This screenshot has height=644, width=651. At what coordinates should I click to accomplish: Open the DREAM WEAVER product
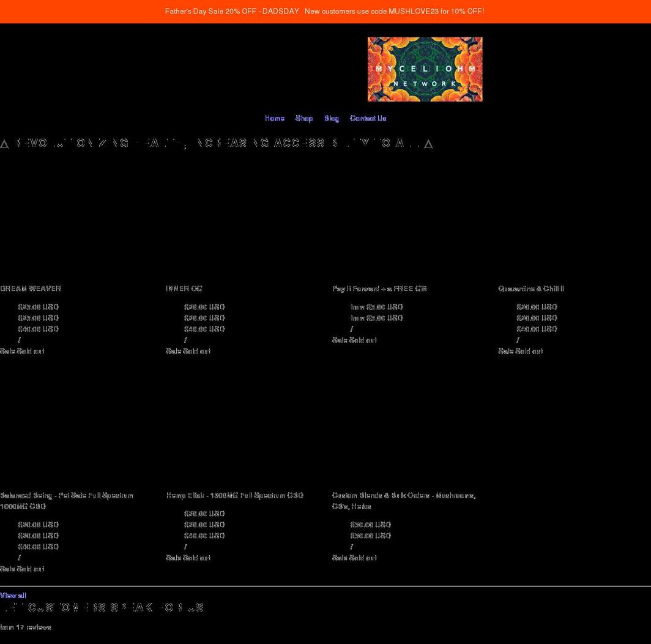[x=31, y=288]
